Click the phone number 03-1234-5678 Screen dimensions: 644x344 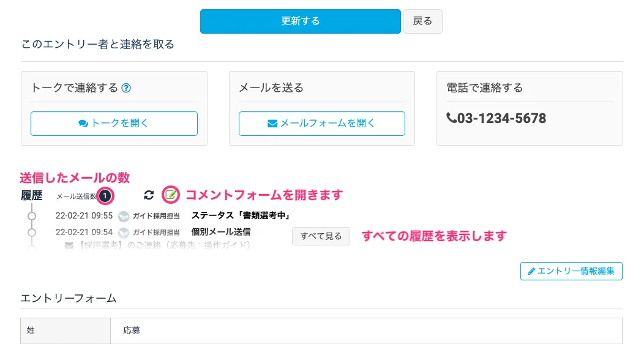click(501, 118)
